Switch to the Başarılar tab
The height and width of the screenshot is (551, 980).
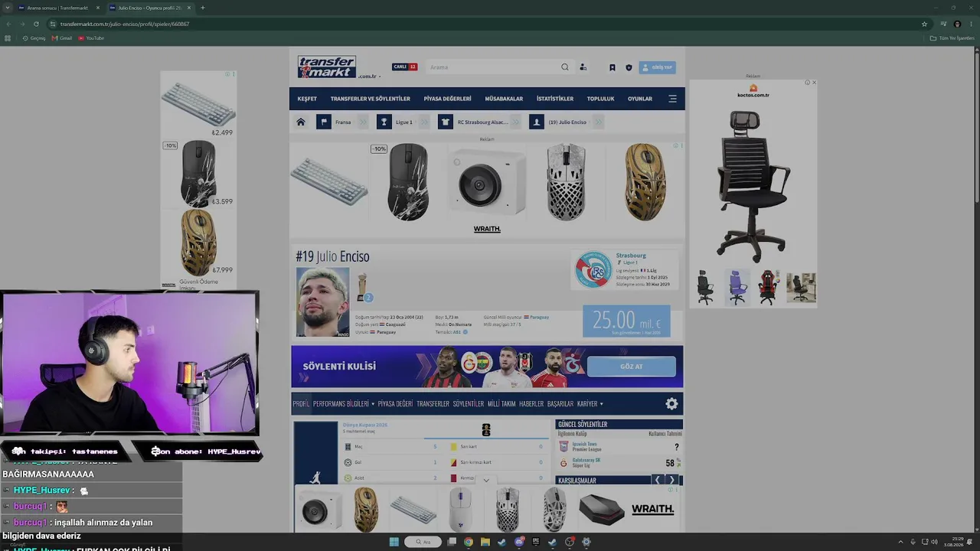pyautogui.click(x=560, y=404)
